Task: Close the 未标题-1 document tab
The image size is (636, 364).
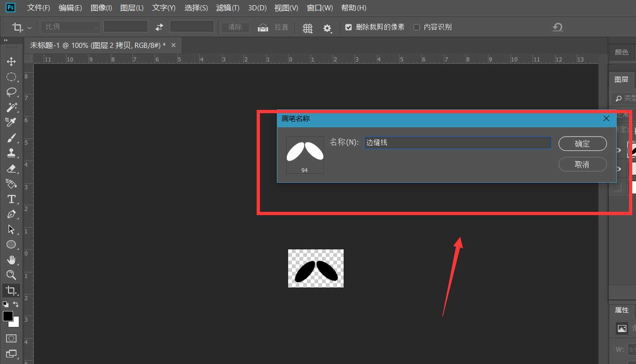Action: 173,46
